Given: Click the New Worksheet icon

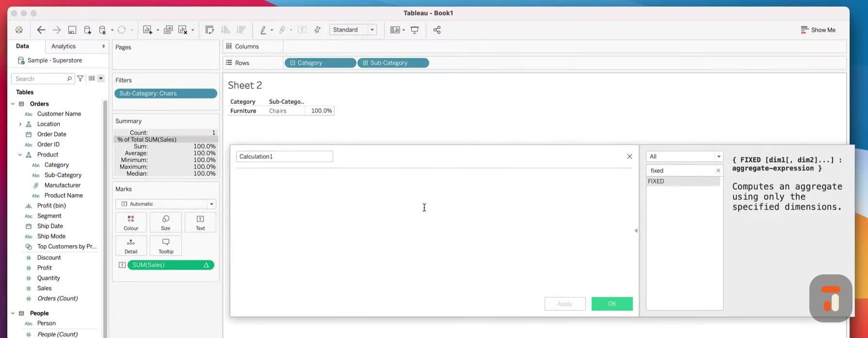Looking at the screenshot, I should (148, 30).
